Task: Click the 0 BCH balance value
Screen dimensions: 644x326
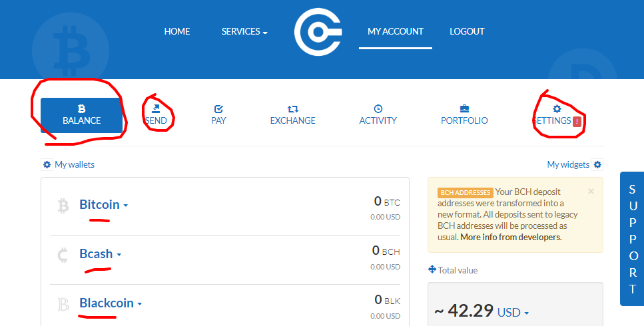Action: point(386,251)
